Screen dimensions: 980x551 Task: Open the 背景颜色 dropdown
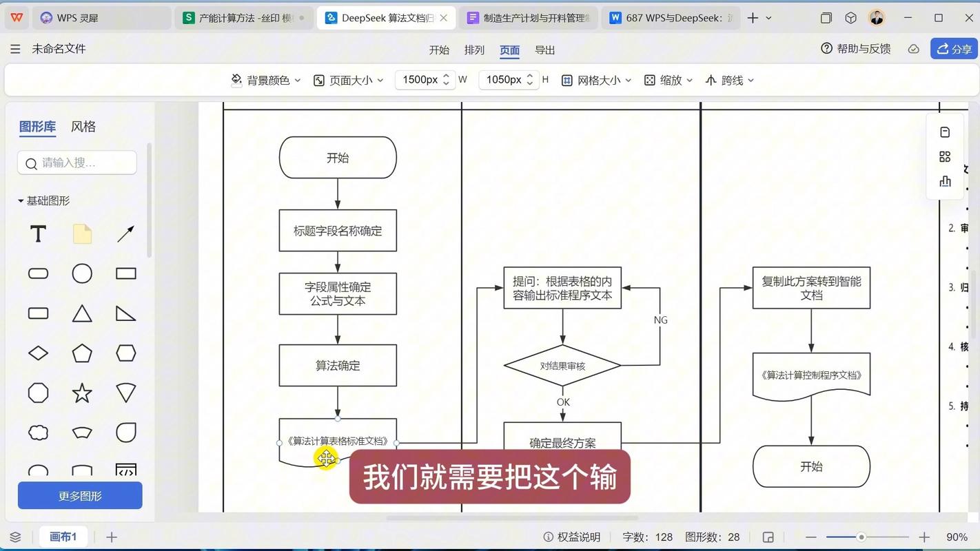click(271, 80)
